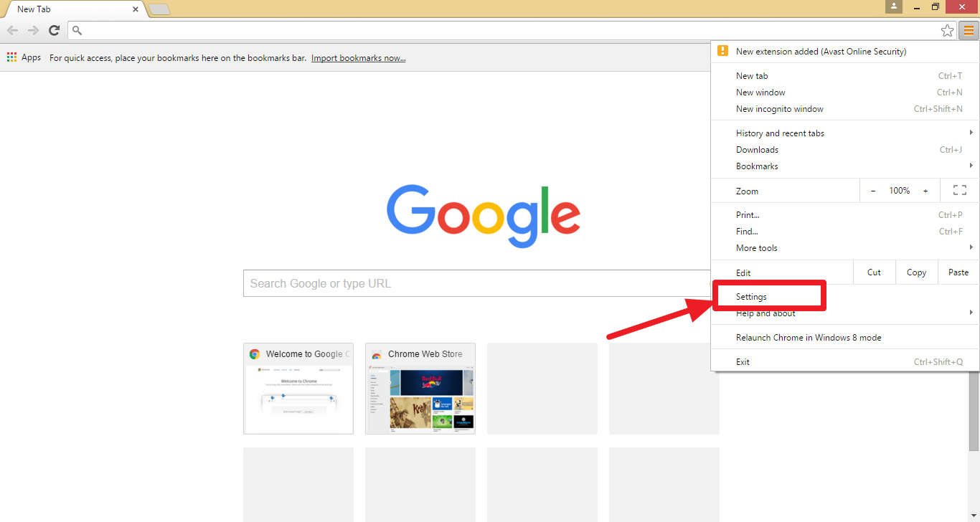Expand History and recent tabs submenu
The image size is (980, 522).
click(x=780, y=133)
